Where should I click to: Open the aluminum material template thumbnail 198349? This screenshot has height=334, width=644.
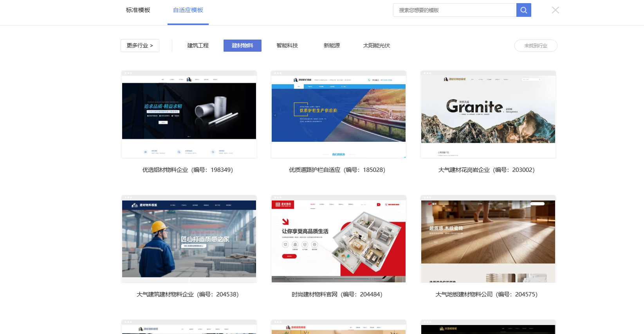point(189,114)
